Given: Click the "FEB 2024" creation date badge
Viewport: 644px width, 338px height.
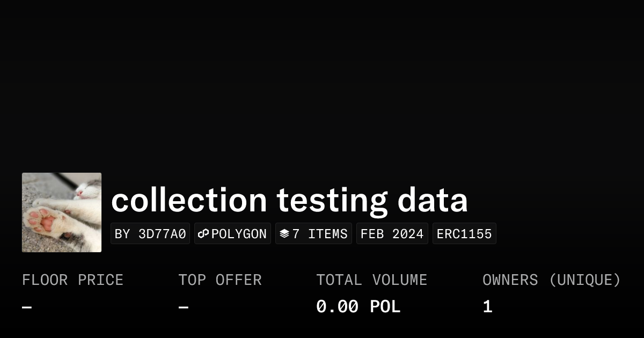Looking at the screenshot, I should tap(392, 234).
